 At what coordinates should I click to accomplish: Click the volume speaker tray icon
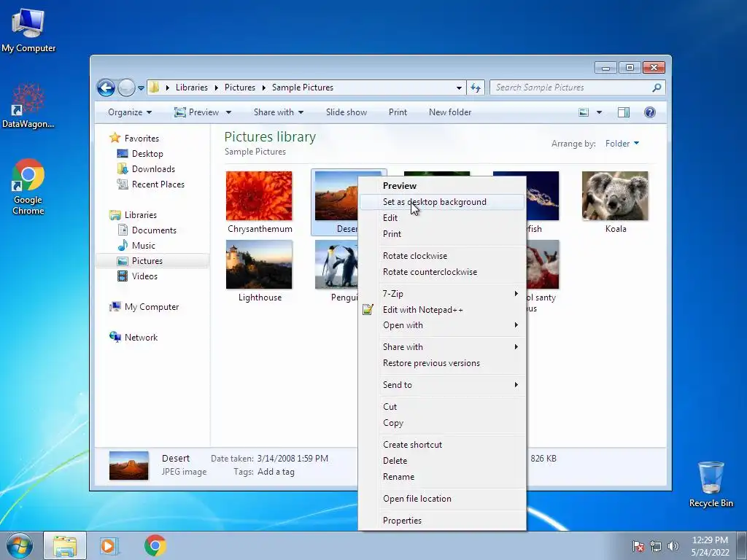click(x=673, y=546)
